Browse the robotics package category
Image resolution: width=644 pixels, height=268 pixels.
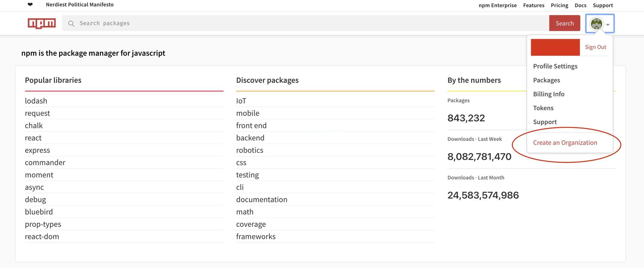tap(249, 150)
